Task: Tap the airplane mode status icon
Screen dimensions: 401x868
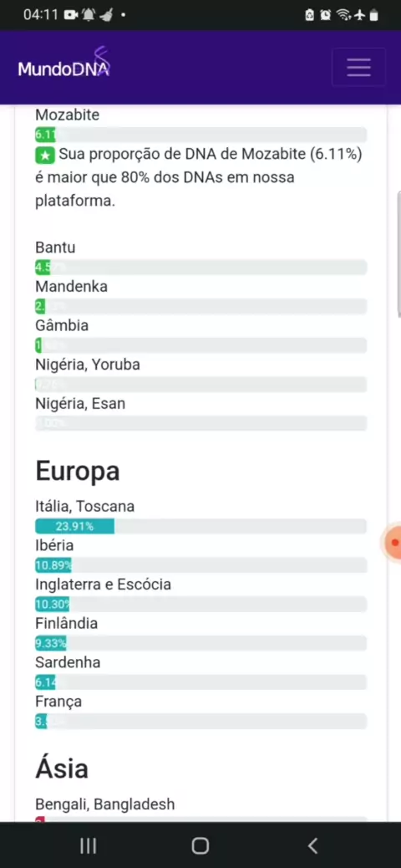Action: [359, 15]
